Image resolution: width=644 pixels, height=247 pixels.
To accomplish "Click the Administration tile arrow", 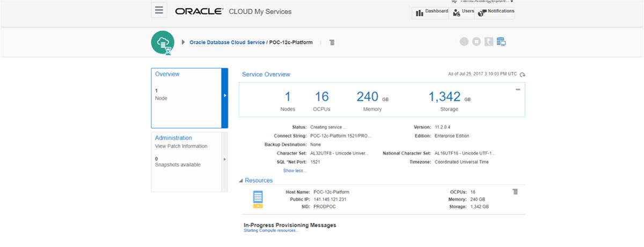I will 225,160.
